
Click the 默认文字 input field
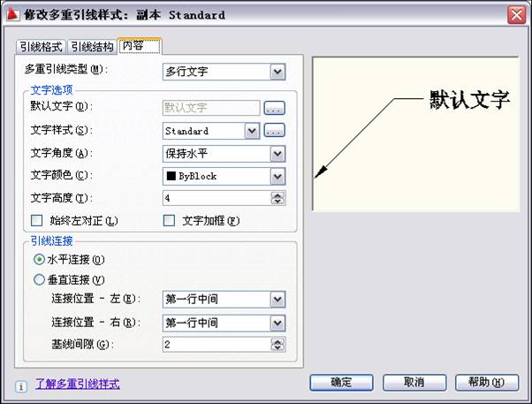211,108
